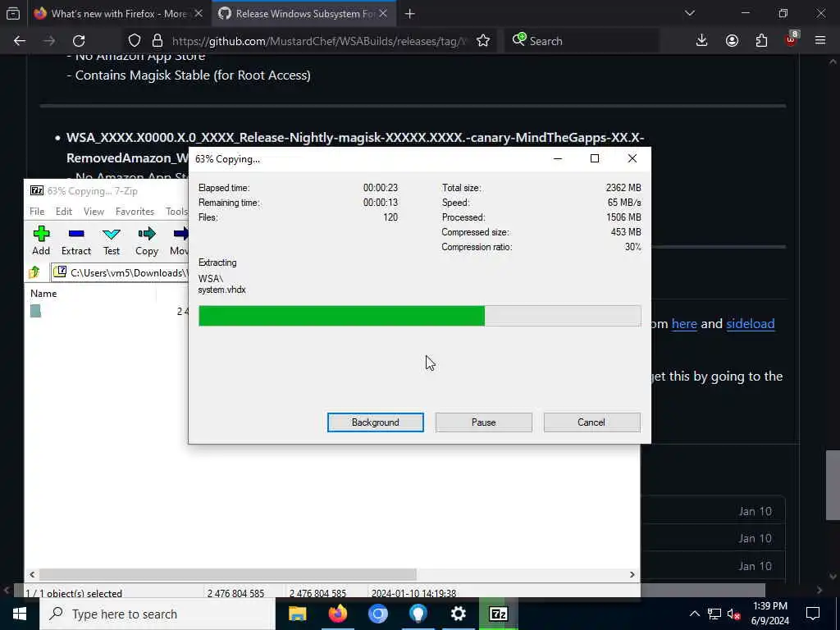This screenshot has width=840, height=630.
Task: Click the volume tray icon
Action: click(x=733, y=614)
